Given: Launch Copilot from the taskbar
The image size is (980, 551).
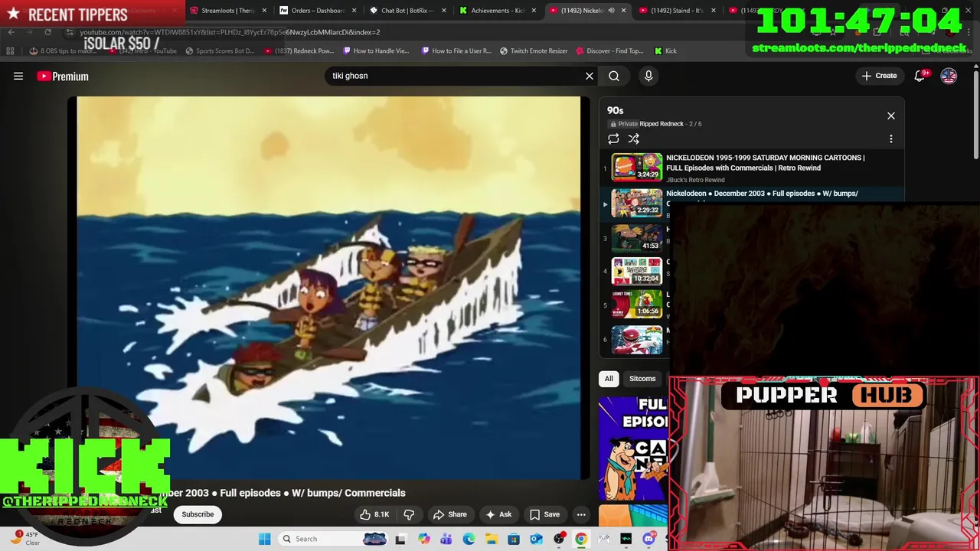Looking at the screenshot, I should [x=423, y=539].
